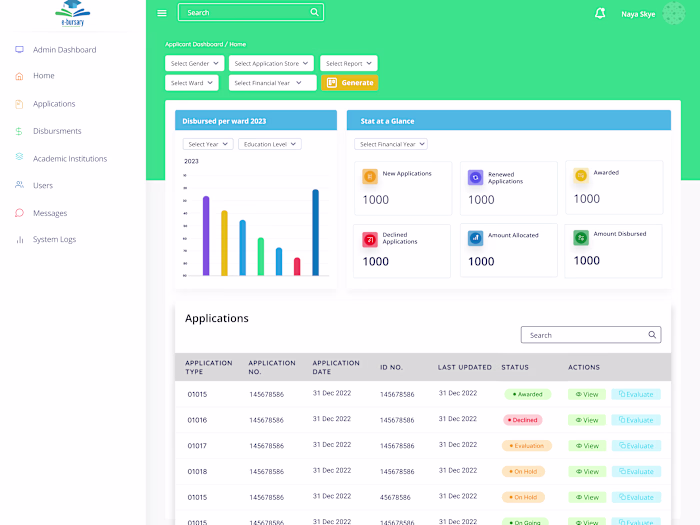View application 01016
The height and width of the screenshot is (525, 700).
click(587, 420)
